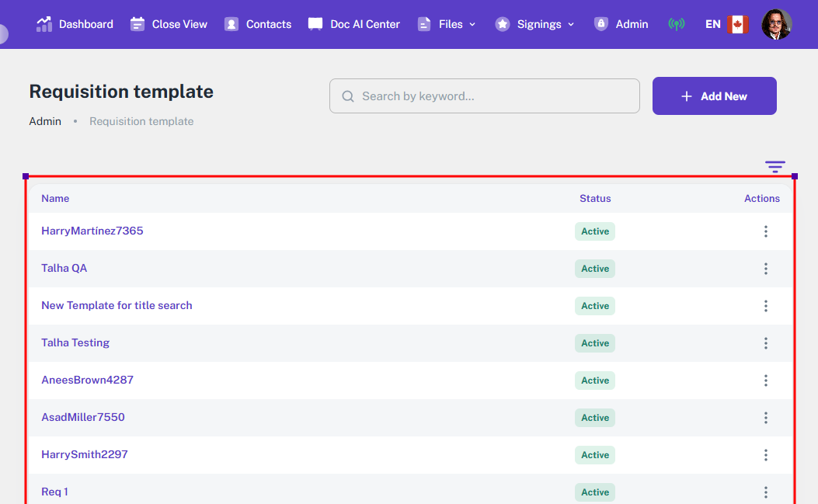Open actions menu for AsadMiller7550
The width and height of the screenshot is (818, 504).
click(x=765, y=418)
